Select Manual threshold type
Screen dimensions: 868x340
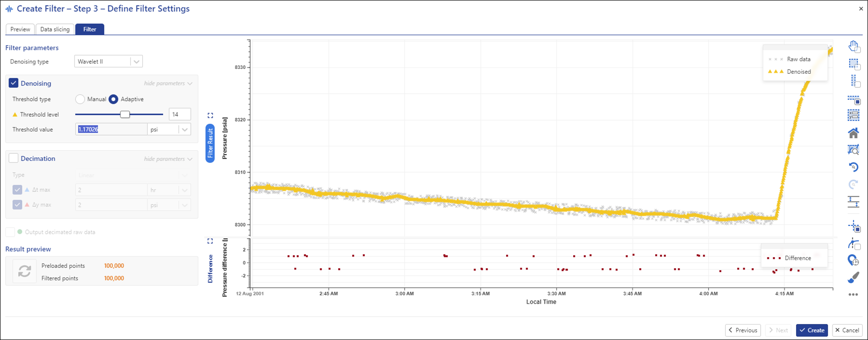click(x=80, y=99)
